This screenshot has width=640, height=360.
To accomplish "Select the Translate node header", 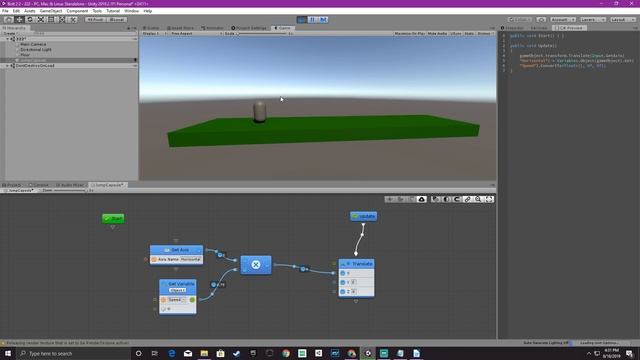I will coord(356,264).
